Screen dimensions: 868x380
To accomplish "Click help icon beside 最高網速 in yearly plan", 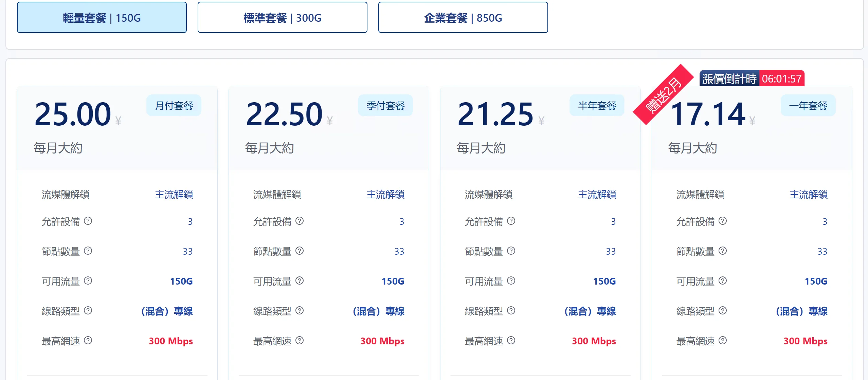I will [x=723, y=341].
